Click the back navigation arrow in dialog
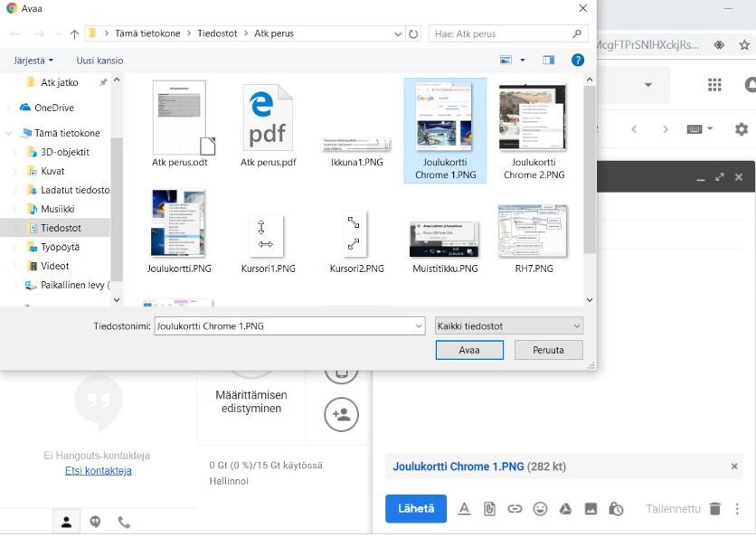The width and height of the screenshot is (756, 537). point(15,33)
